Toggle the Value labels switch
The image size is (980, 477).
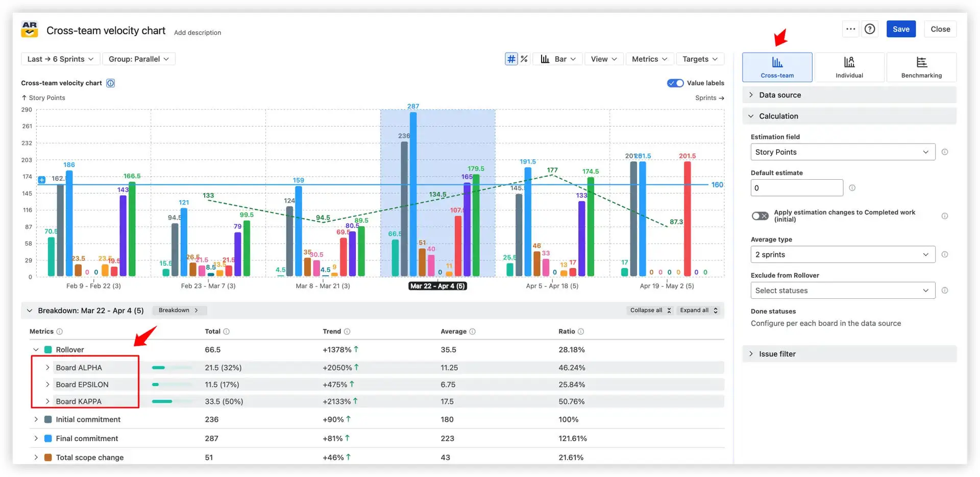pyautogui.click(x=675, y=83)
